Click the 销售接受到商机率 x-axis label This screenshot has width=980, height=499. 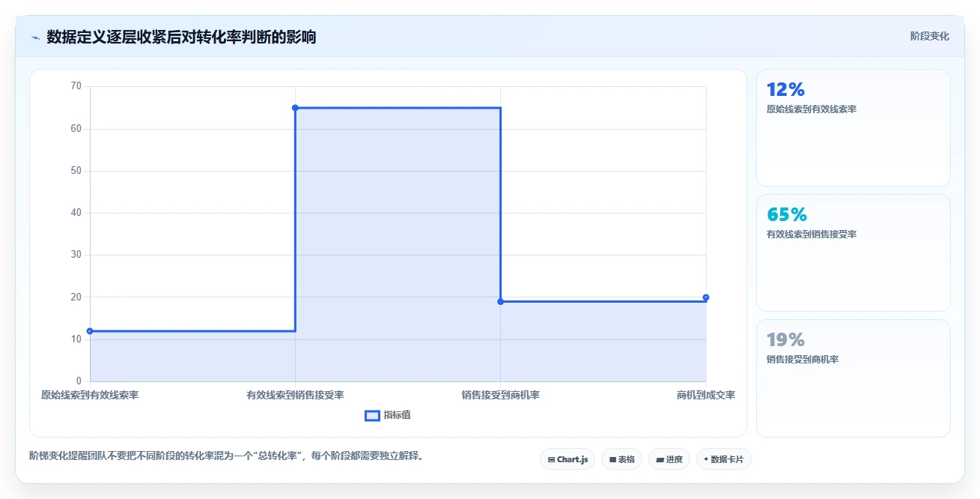(x=500, y=395)
